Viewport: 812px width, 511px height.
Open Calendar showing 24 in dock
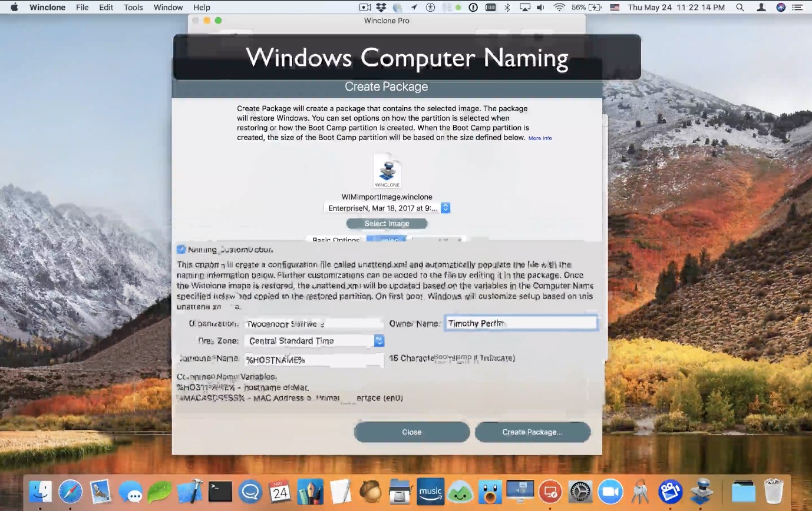(x=280, y=491)
